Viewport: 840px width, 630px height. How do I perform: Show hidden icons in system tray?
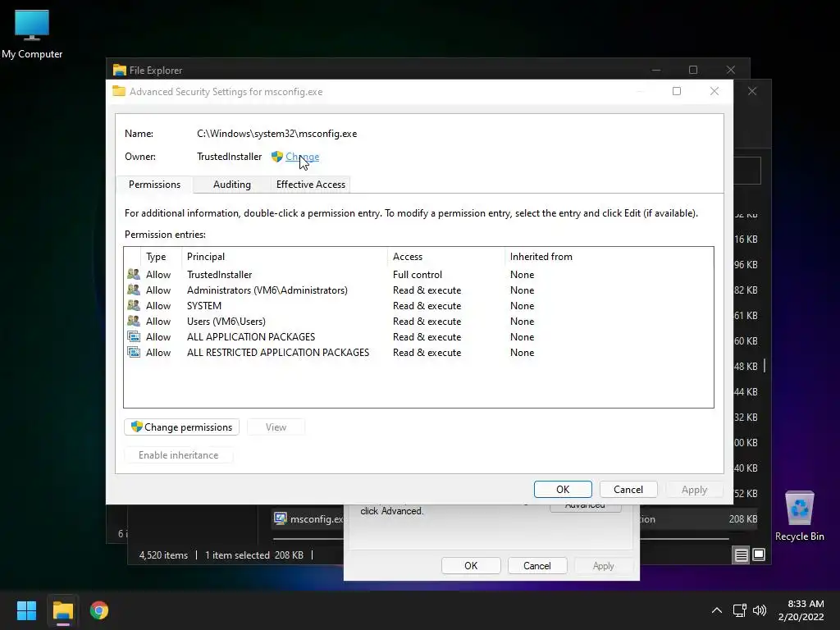pos(716,610)
